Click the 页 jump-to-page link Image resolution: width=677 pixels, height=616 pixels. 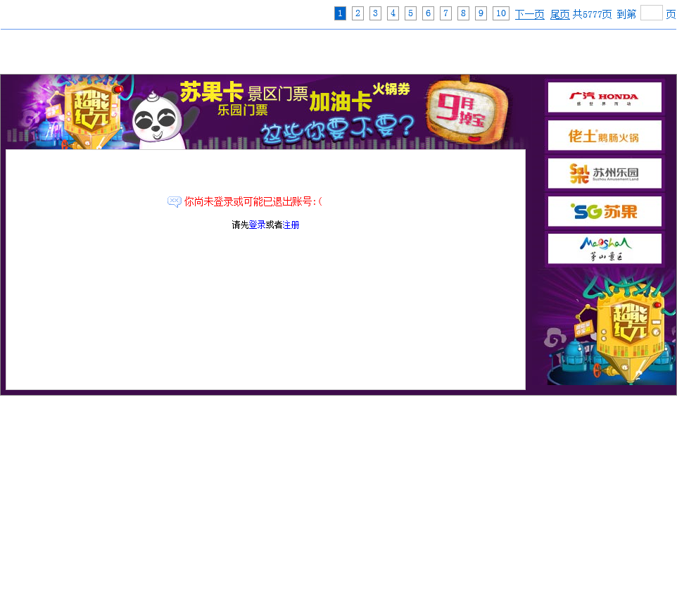tap(671, 14)
